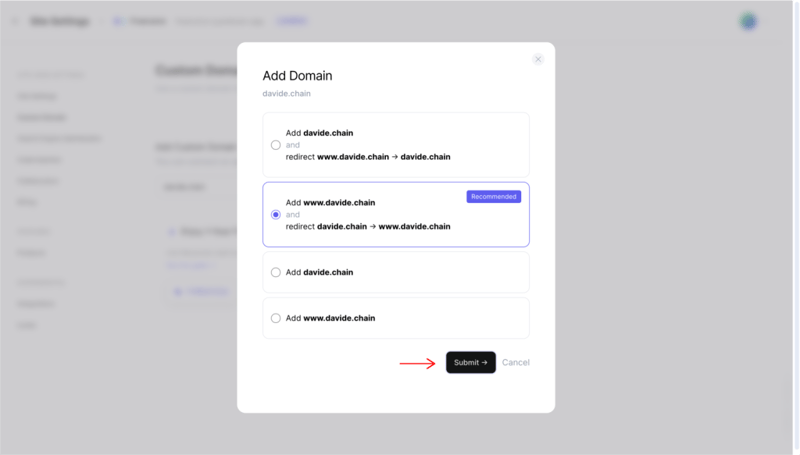Viewport: 800px width, 455px height.
Task: Select the Recommended www.davide.chain radio option
Action: [x=276, y=215]
